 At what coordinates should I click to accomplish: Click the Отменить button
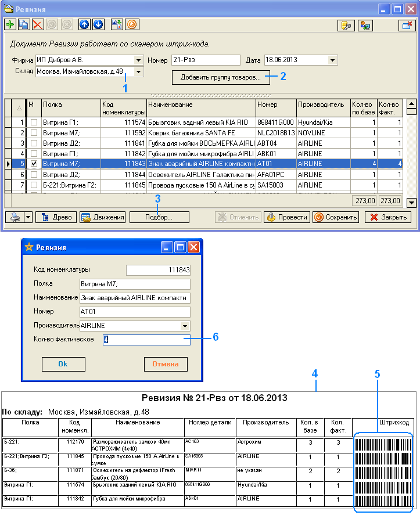tap(238, 217)
